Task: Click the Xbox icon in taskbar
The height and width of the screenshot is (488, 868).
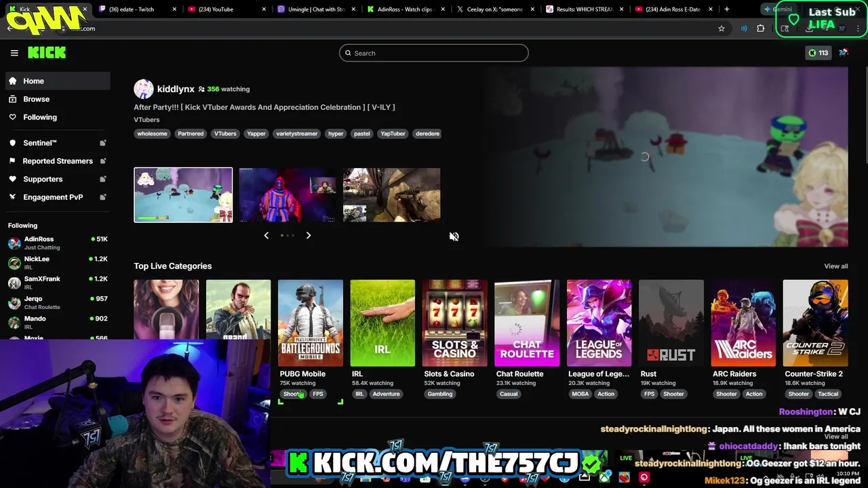Action: click(604, 477)
